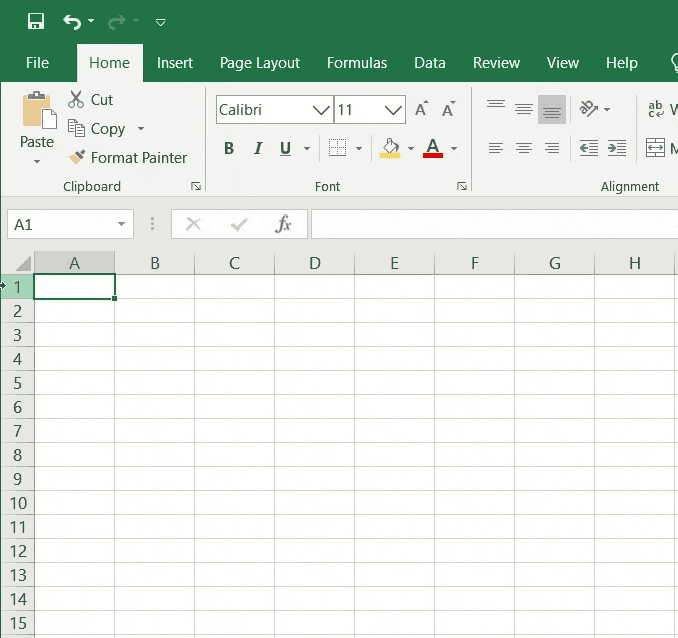Click the Orientation text angle icon
Viewport: 678px width, 638px height.
point(588,109)
